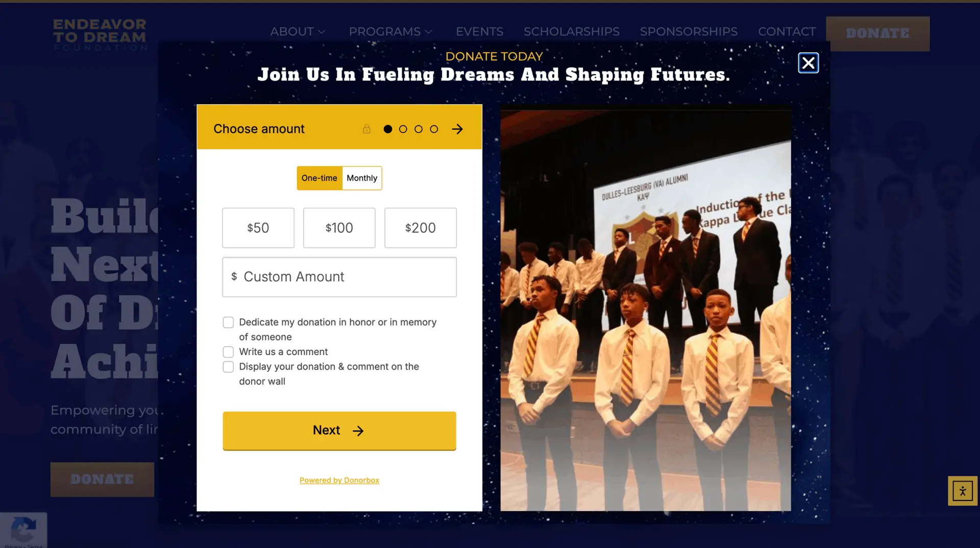Expand the Programs dropdown menu
The width and height of the screenshot is (980, 548).
pos(390,32)
